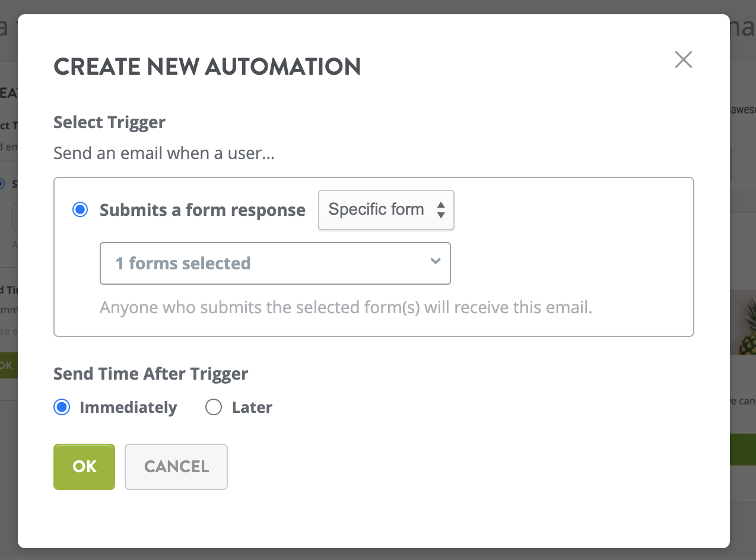Click the Immediately label text

[128, 408]
